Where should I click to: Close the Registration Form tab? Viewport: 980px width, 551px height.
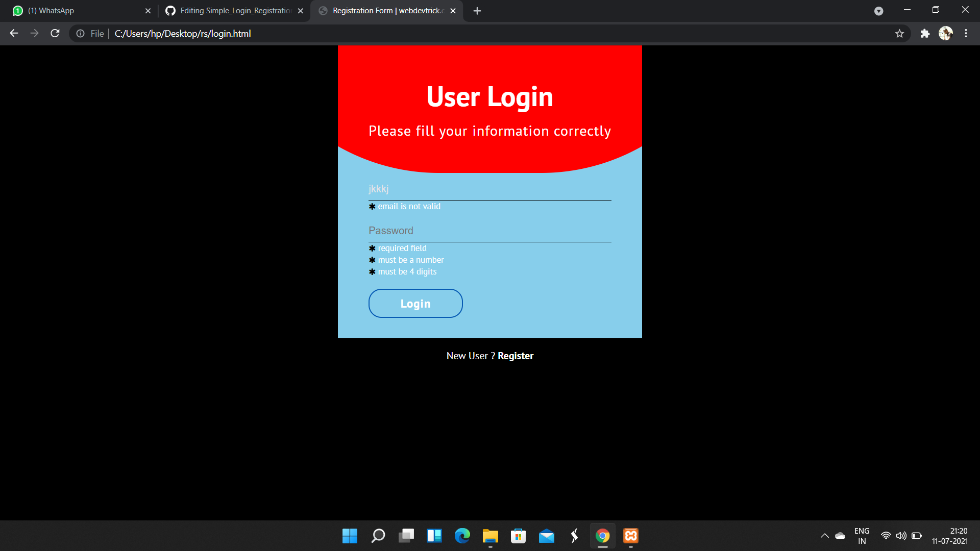click(453, 11)
